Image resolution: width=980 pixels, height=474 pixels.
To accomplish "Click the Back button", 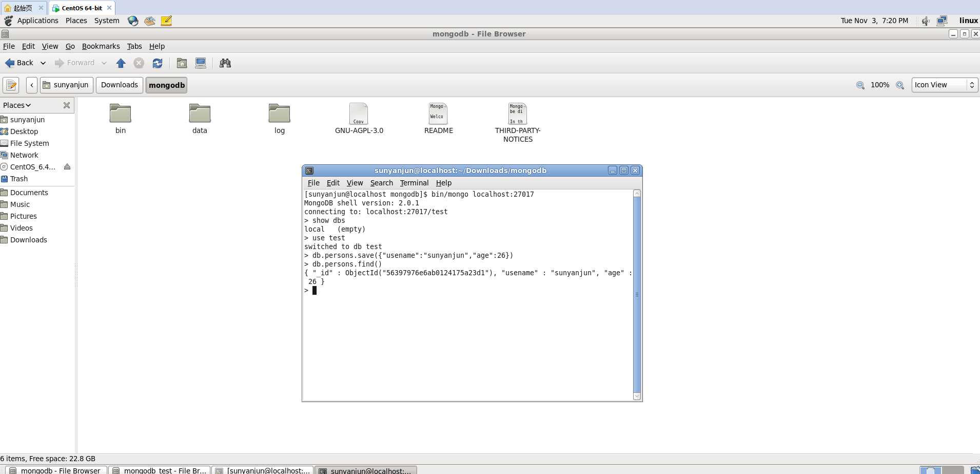I will [x=19, y=63].
